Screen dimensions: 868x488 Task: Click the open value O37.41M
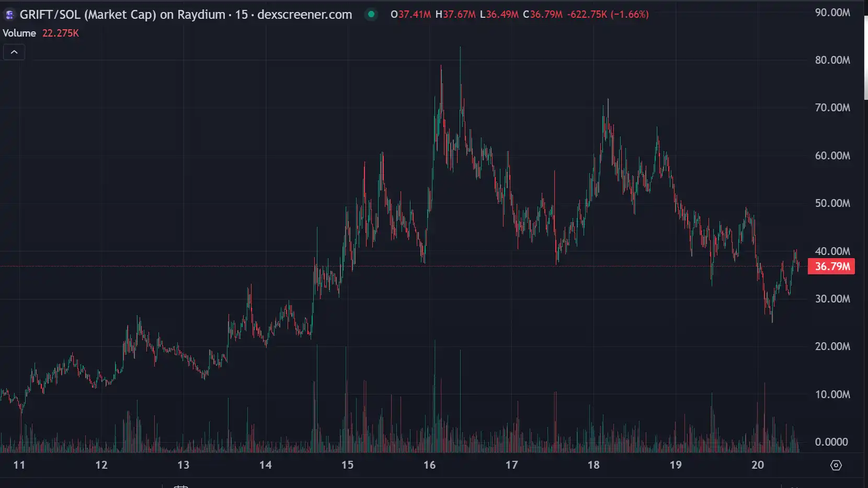click(411, 15)
